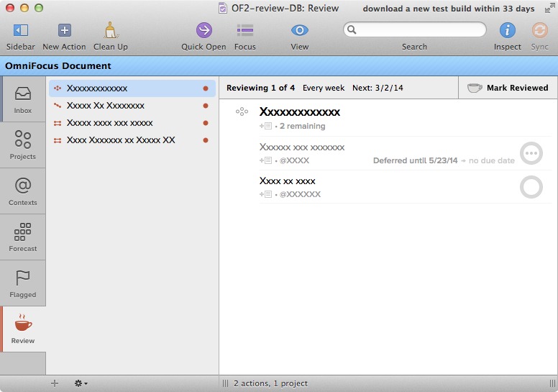This screenshot has height=392, width=558.
Task: Click the red review dot for Xxxxxxxxxxxxx
Action: pyautogui.click(x=206, y=88)
